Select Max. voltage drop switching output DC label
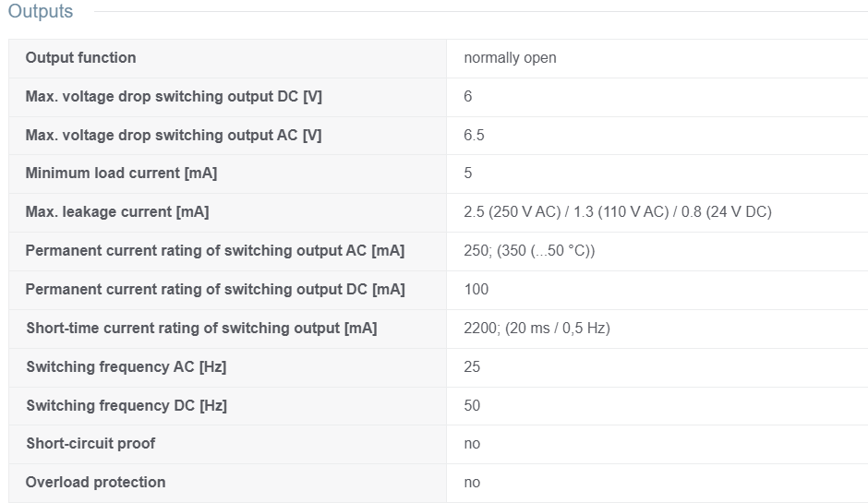Screen dimensions: 868x503 click(x=174, y=96)
